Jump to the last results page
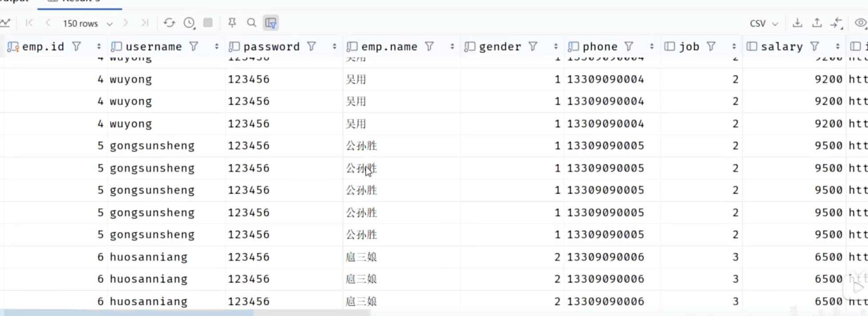This screenshot has height=316, width=868. [145, 23]
